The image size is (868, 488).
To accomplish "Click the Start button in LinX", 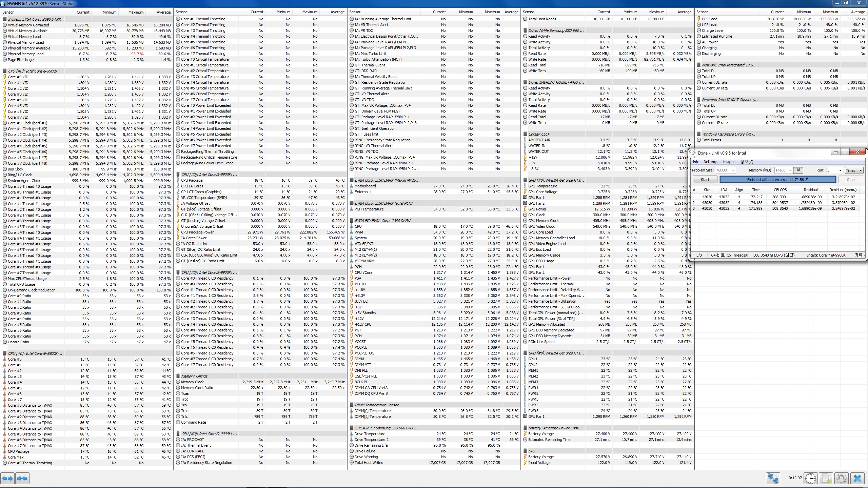I will click(705, 180).
